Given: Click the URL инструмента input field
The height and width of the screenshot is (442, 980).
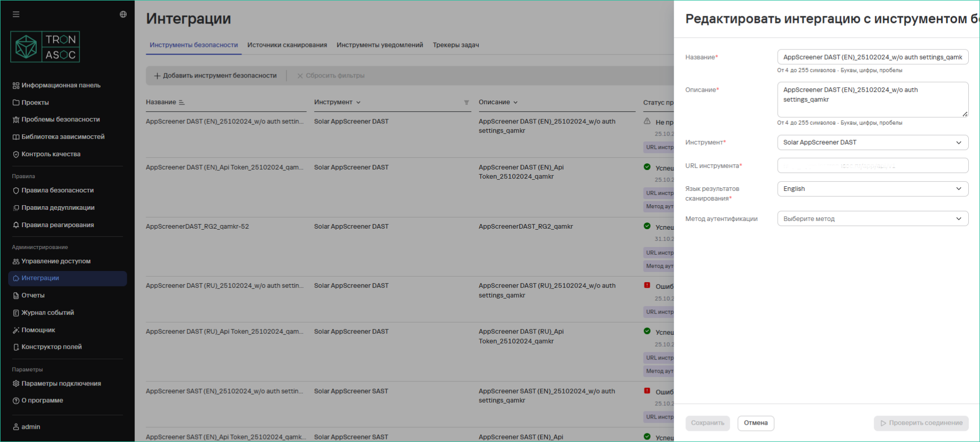Looking at the screenshot, I should tap(872, 166).
